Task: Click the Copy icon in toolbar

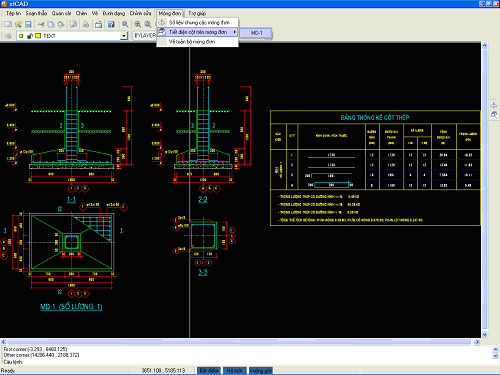Action: click(51, 24)
